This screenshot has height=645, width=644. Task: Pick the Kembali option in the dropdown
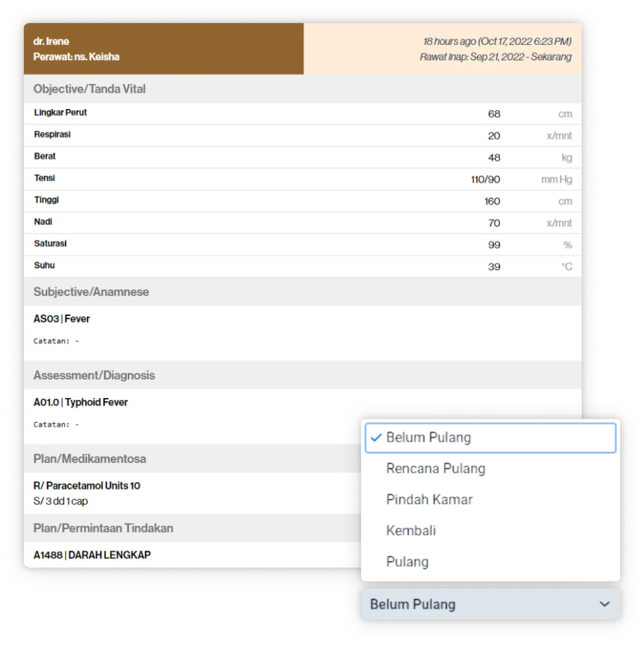click(x=411, y=531)
